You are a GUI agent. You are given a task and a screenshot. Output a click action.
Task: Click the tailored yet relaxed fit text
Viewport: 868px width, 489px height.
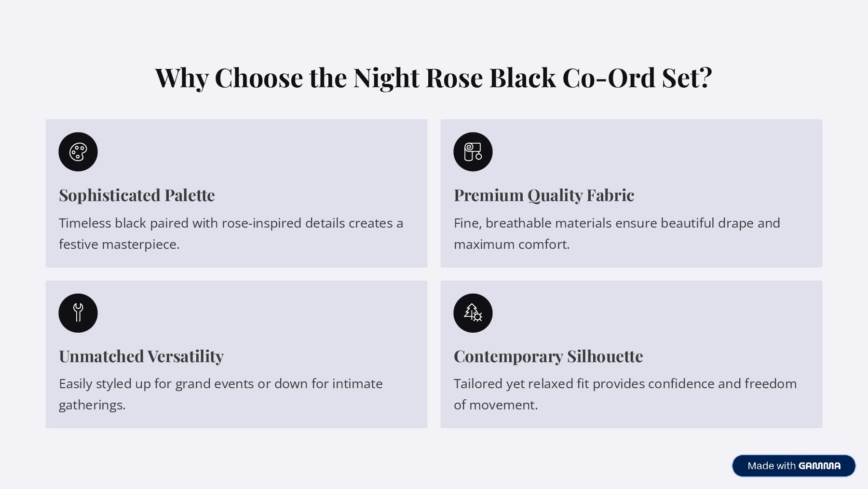click(x=624, y=384)
